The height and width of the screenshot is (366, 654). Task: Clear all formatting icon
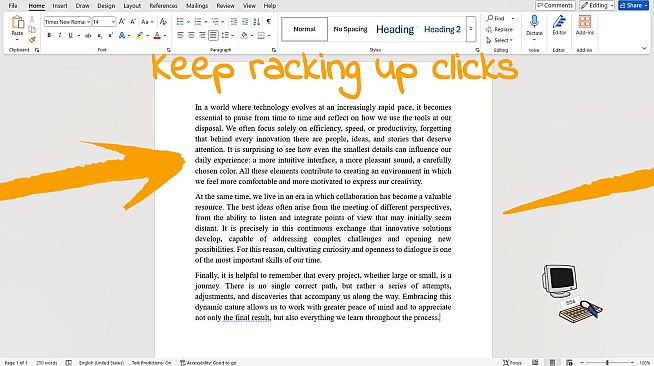click(x=164, y=22)
